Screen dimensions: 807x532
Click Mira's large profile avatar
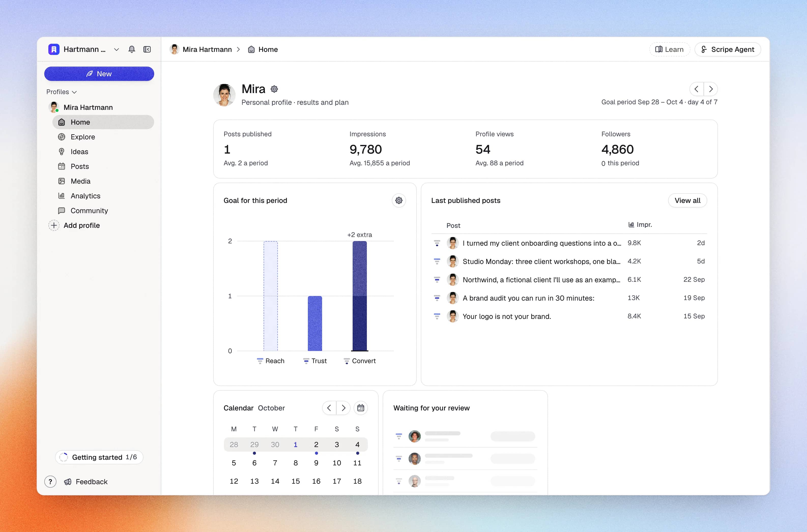(224, 95)
